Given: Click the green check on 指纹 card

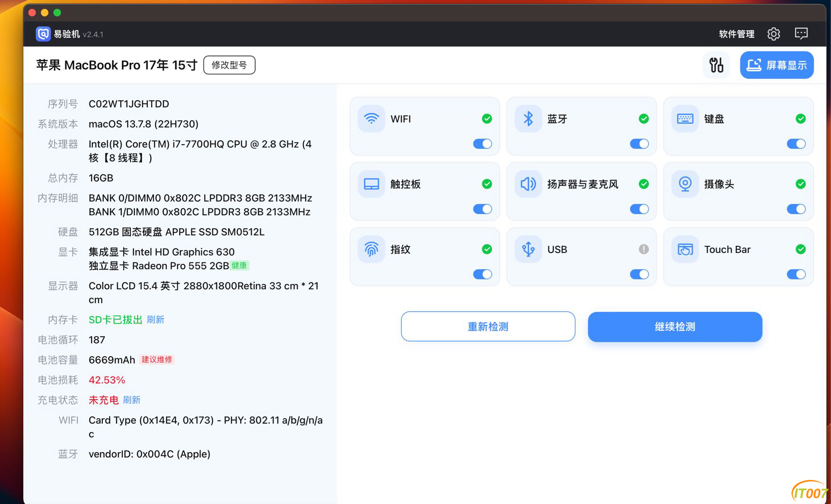Looking at the screenshot, I should [487, 249].
